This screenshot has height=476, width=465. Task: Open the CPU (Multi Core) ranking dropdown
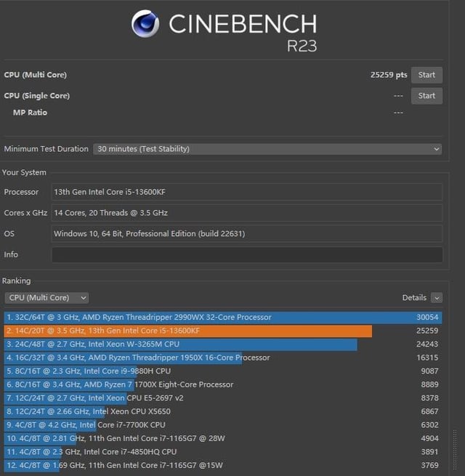coord(46,298)
